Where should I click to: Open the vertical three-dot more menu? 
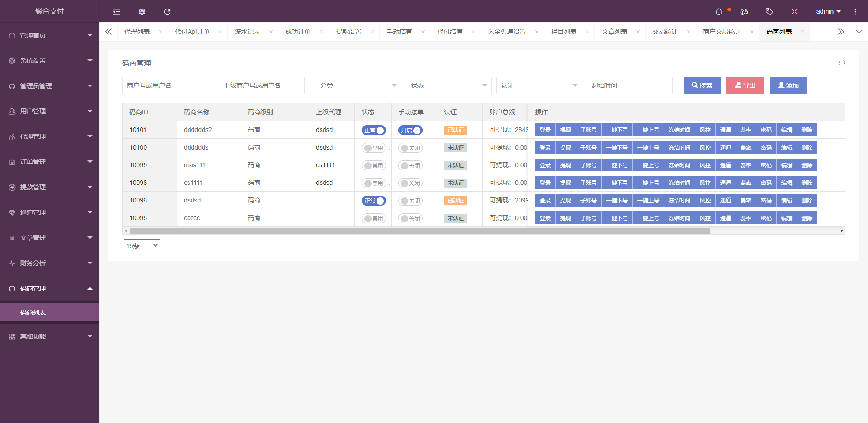click(x=855, y=12)
